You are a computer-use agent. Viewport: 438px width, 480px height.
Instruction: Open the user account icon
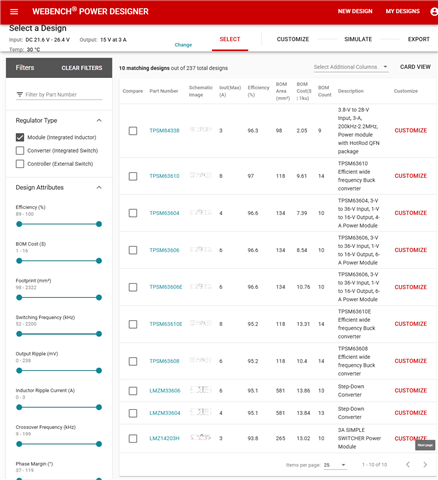pyautogui.click(x=434, y=12)
